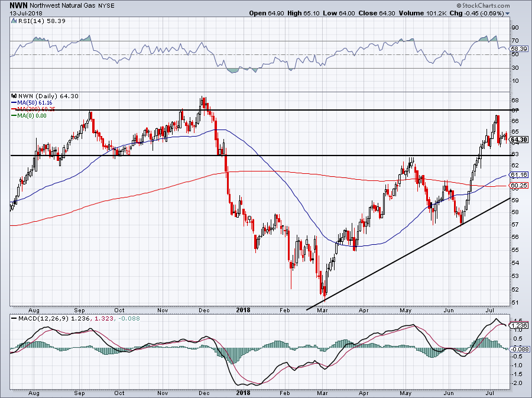Click the RSI(14) panel icon

click(14, 21)
